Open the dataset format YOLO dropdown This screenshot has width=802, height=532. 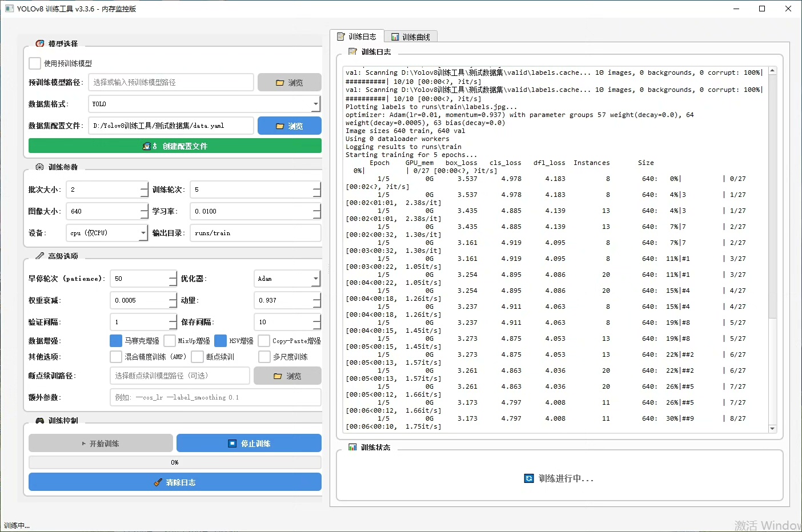click(315, 104)
